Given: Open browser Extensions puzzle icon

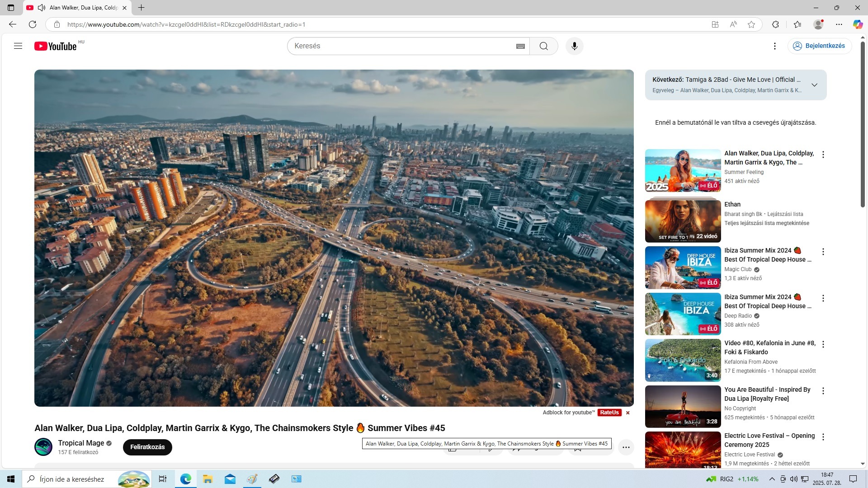Looking at the screenshot, I should coord(775,24).
